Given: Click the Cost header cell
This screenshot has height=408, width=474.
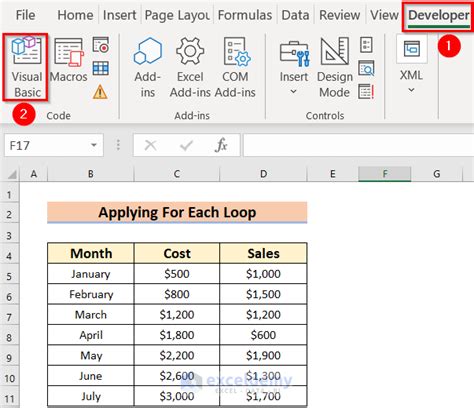Looking at the screenshot, I should pyautogui.click(x=177, y=253).
